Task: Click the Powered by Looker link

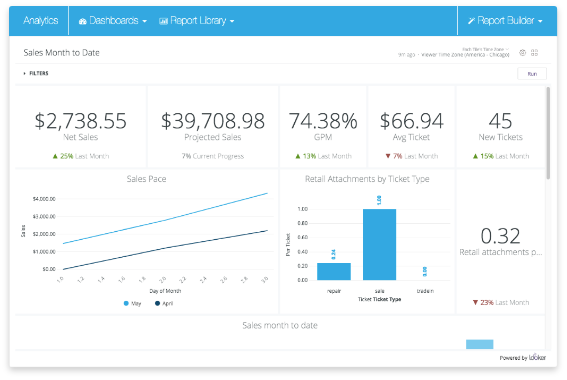Action: (x=523, y=357)
